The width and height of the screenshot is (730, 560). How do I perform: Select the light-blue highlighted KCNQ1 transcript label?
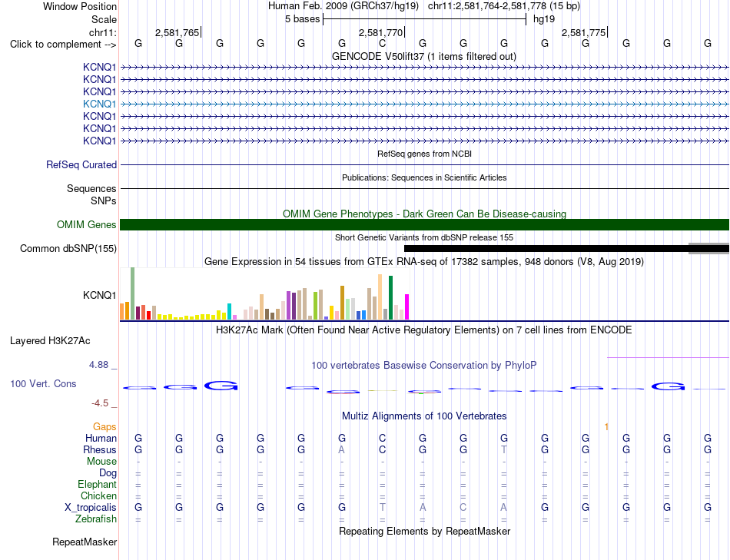click(x=99, y=104)
